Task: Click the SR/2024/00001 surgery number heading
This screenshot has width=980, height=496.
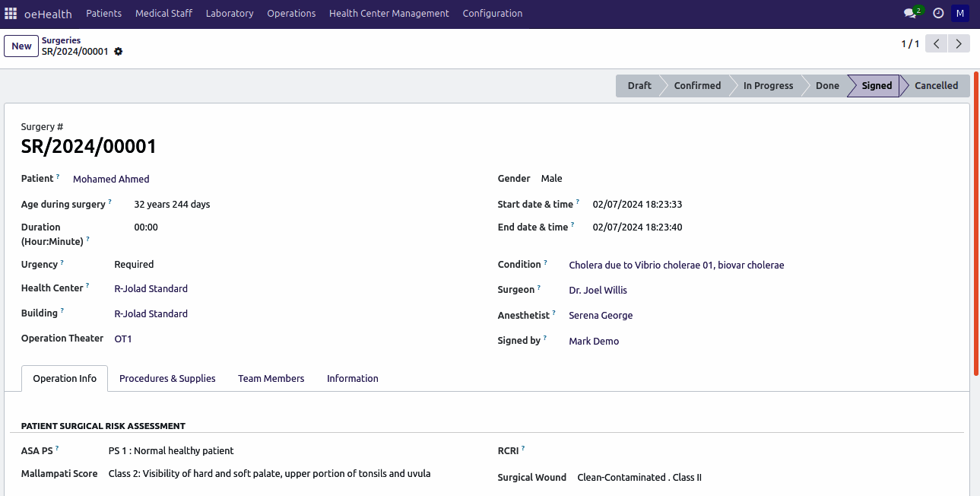Action: coord(89,147)
